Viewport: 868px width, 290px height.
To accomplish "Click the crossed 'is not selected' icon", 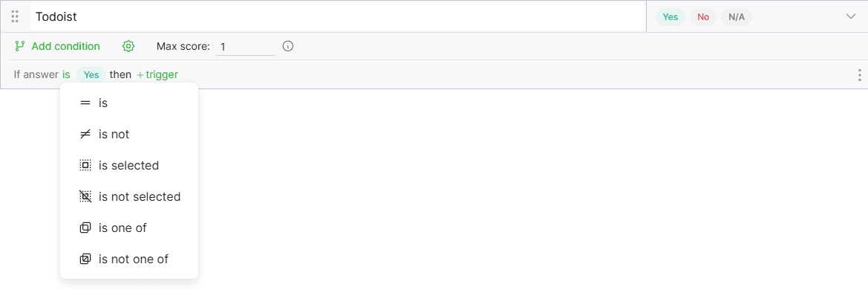I will [x=85, y=196].
